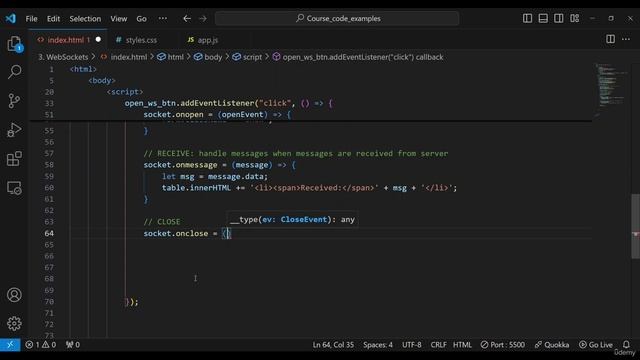This screenshot has height=360, width=640.
Task: Open the Edit menu
Action: [x=53, y=19]
